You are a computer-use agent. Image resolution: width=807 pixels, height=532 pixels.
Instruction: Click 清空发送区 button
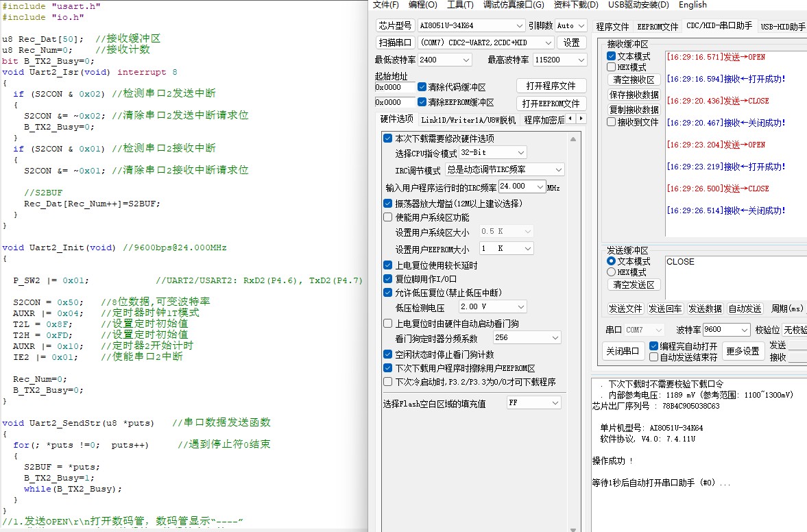pos(634,285)
